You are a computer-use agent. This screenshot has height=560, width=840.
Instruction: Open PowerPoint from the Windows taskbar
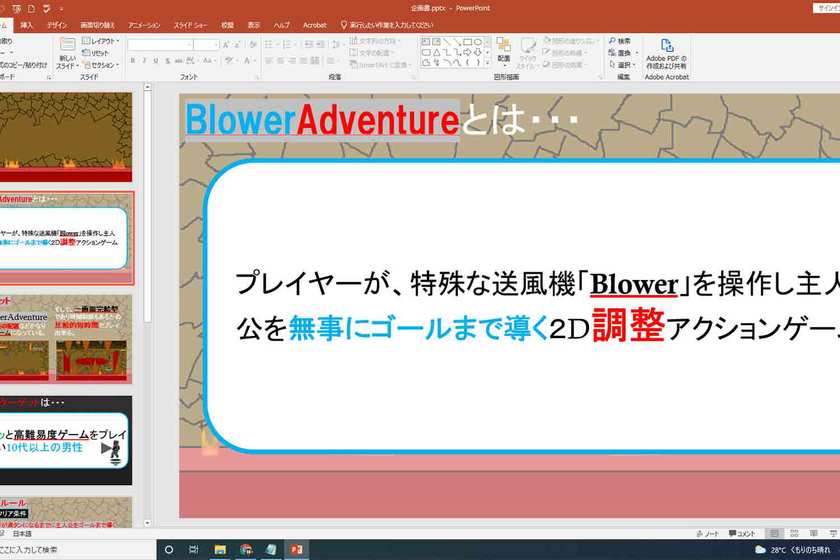click(x=297, y=549)
